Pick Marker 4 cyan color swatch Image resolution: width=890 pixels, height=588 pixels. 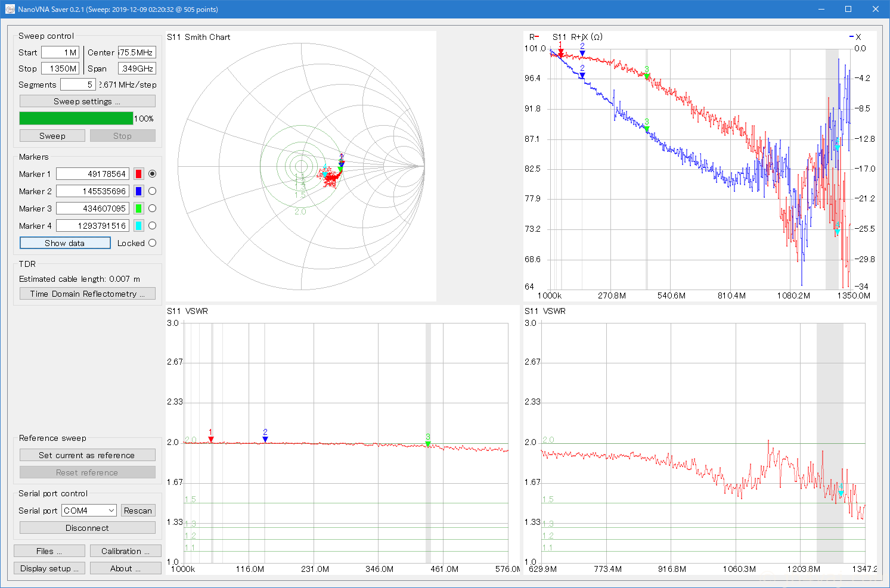(x=139, y=226)
